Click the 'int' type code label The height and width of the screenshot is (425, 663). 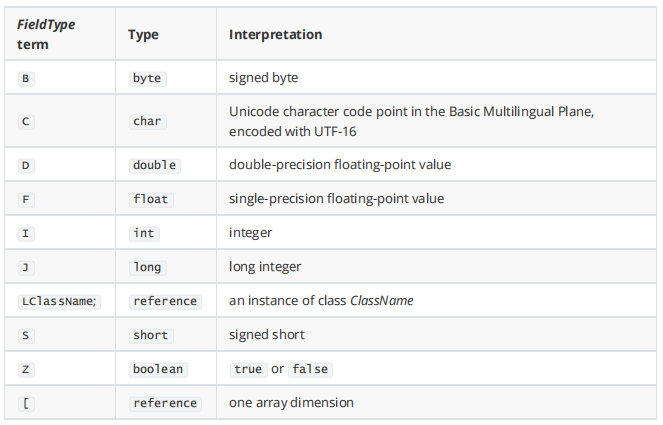point(144,233)
